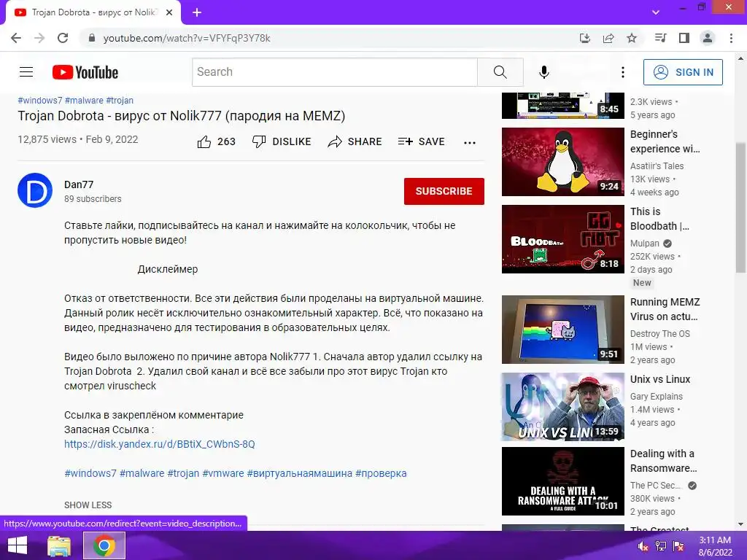Click #windows7 hashtag above title
Image resolution: width=747 pixels, height=560 pixels.
pyautogui.click(x=40, y=101)
